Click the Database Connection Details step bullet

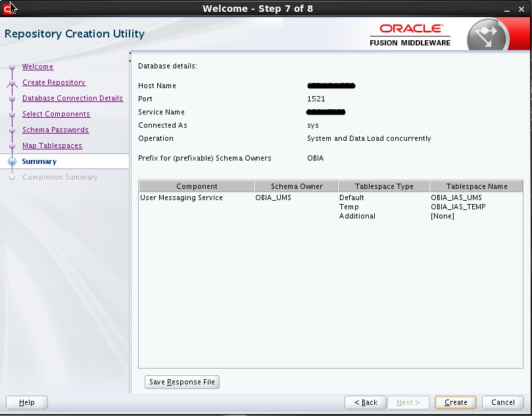tap(12, 99)
